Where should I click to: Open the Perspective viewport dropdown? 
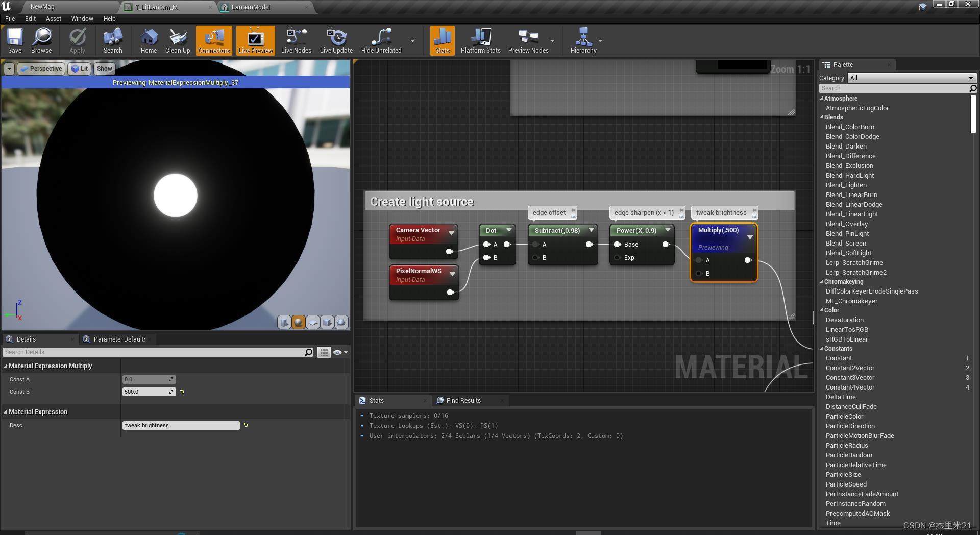pos(41,68)
